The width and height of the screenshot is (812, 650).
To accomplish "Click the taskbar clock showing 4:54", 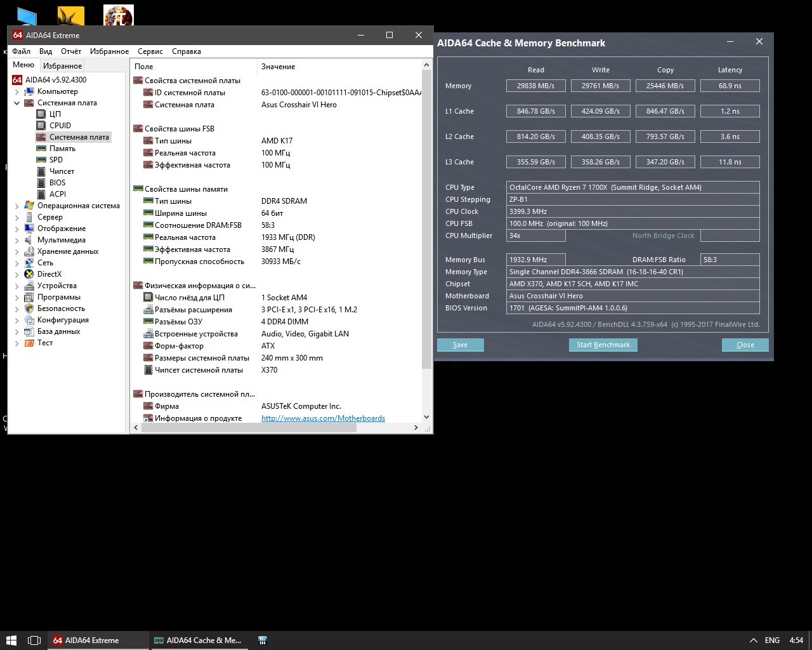I will pyautogui.click(x=796, y=640).
